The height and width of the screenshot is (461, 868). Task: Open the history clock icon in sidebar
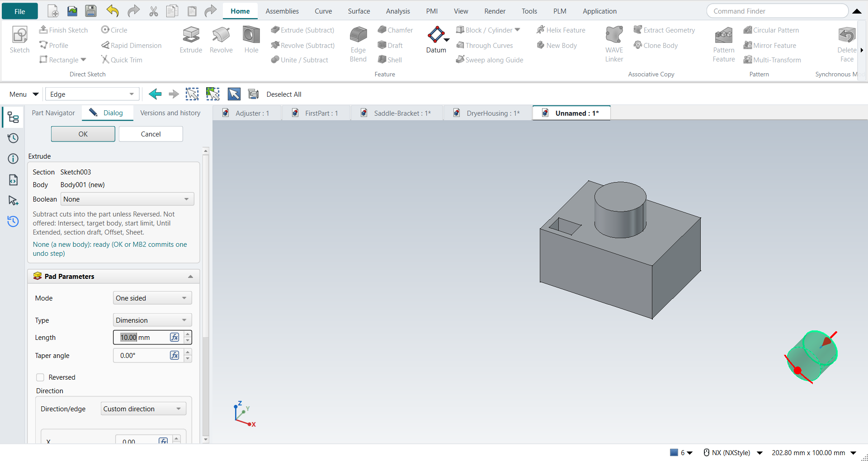[13, 138]
